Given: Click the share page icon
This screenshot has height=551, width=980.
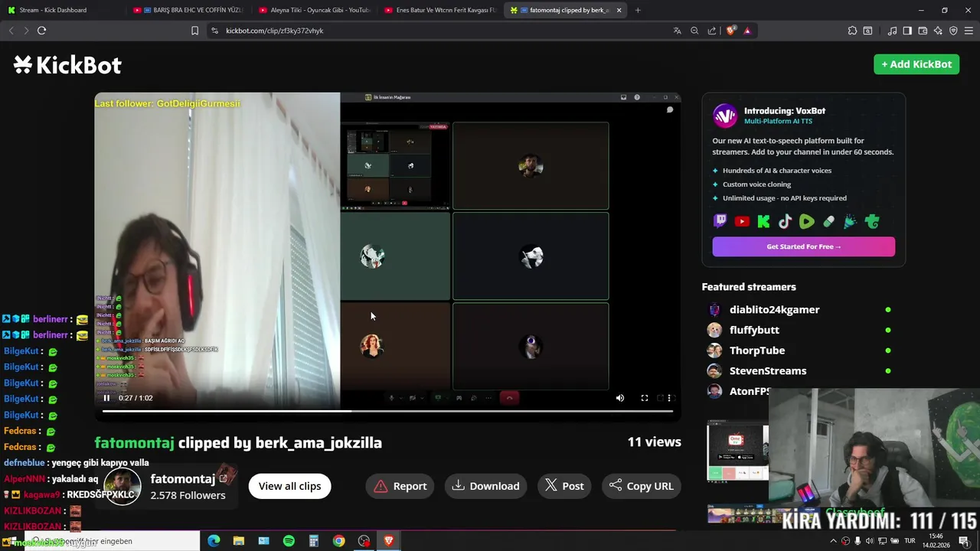Looking at the screenshot, I should point(712,31).
